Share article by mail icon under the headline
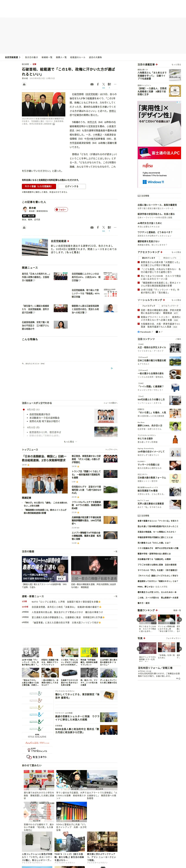The height and width of the screenshot is (868, 186). (x=92, y=84)
